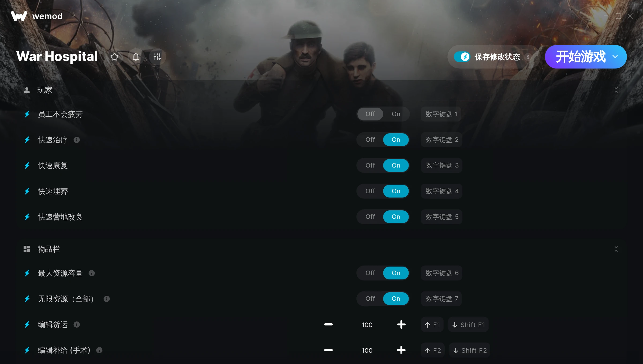Increase 编辑货运 value with plus
Screen dimensions: 643x364
(x=401, y=324)
